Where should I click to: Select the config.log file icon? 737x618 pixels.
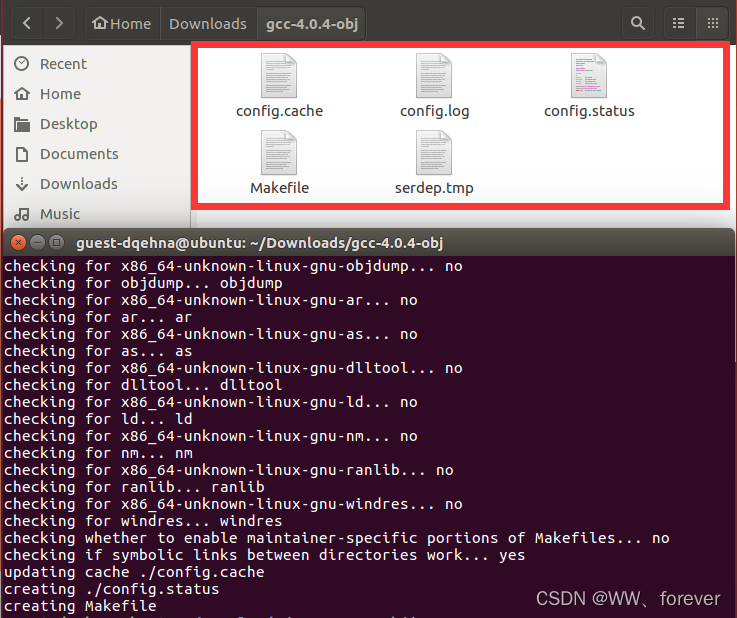tap(434, 76)
